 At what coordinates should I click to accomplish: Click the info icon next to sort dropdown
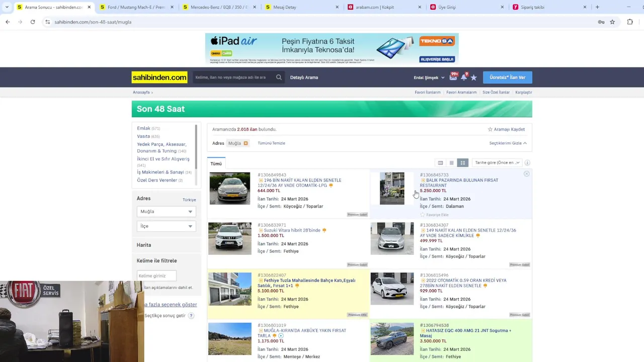[x=527, y=163]
